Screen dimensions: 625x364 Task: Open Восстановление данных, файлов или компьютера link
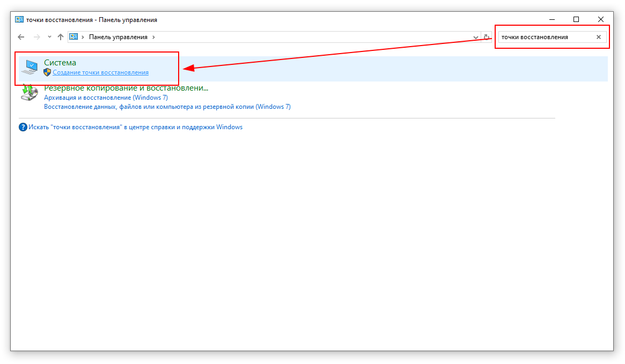coord(167,107)
